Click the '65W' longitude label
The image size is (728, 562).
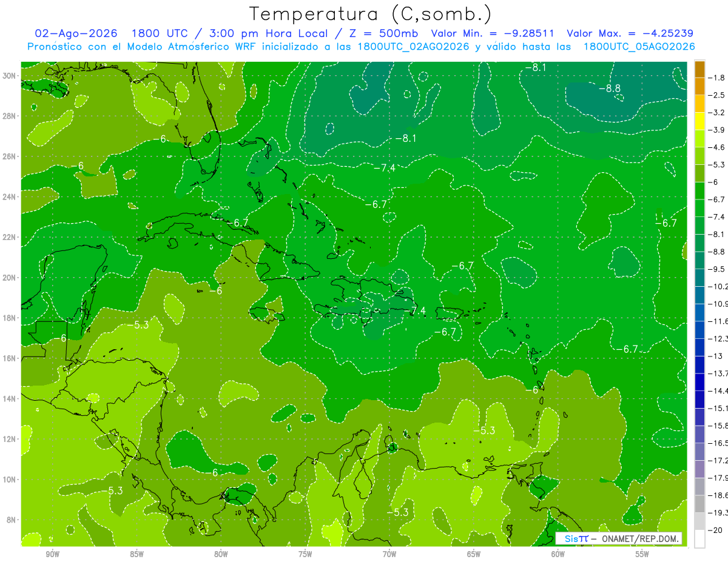[x=474, y=554]
